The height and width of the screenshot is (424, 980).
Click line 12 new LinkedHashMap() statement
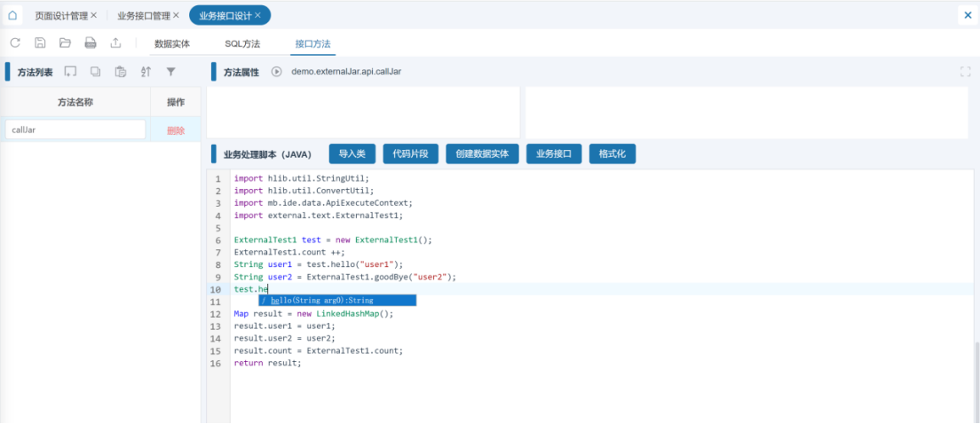tap(313, 314)
